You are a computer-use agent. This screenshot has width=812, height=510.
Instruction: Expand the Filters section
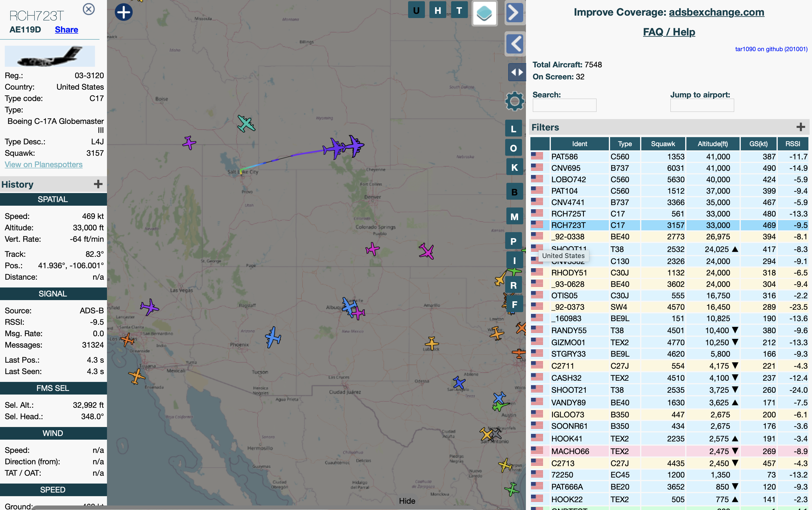coord(801,127)
